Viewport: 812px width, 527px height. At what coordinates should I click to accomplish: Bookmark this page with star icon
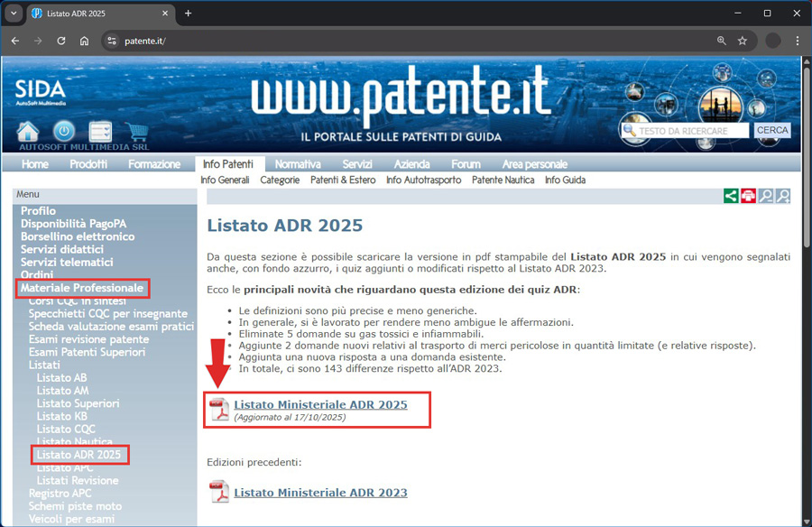pyautogui.click(x=743, y=41)
